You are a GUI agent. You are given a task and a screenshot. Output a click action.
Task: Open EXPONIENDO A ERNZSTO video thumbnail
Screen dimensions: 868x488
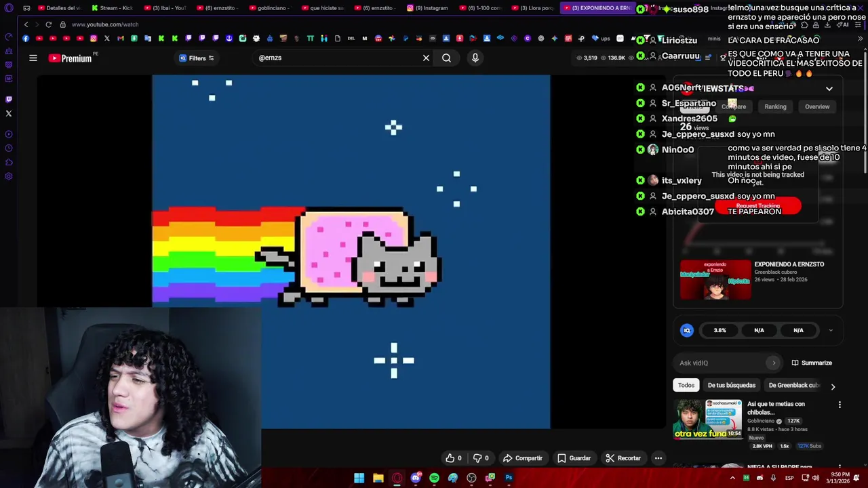pyautogui.click(x=715, y=279)
